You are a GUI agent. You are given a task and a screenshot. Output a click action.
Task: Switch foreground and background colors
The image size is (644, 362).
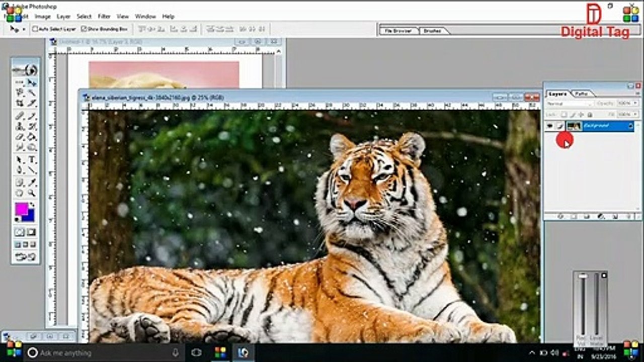coord(32,205)
